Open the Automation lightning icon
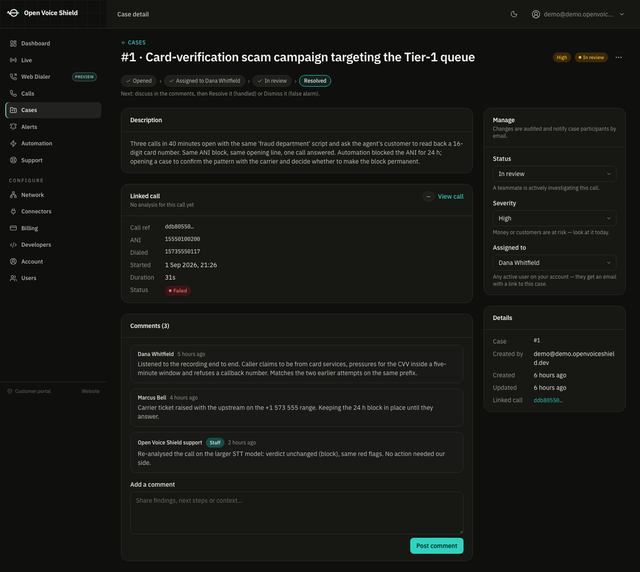 (13, 143)
